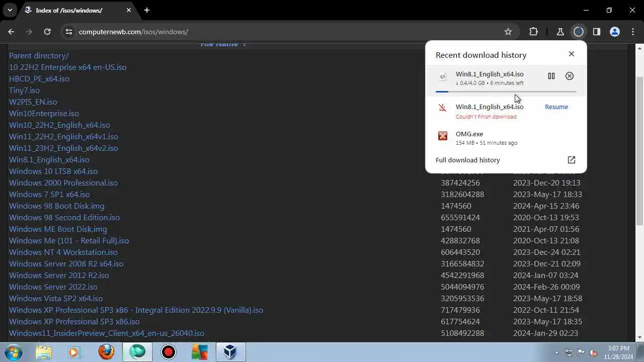Reload the page with the refresh icon
The height and width of the screenshot is (362, 644).
pyautogui.click(x=47, y=32)
